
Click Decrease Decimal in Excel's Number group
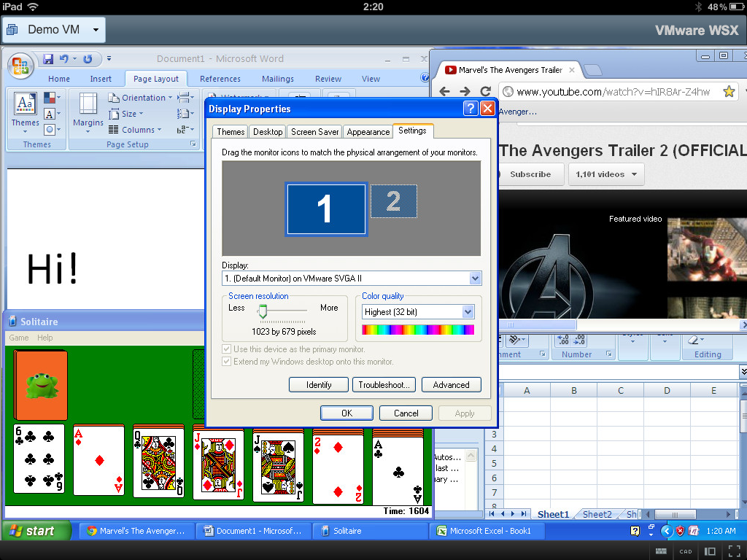coord(579,340)
